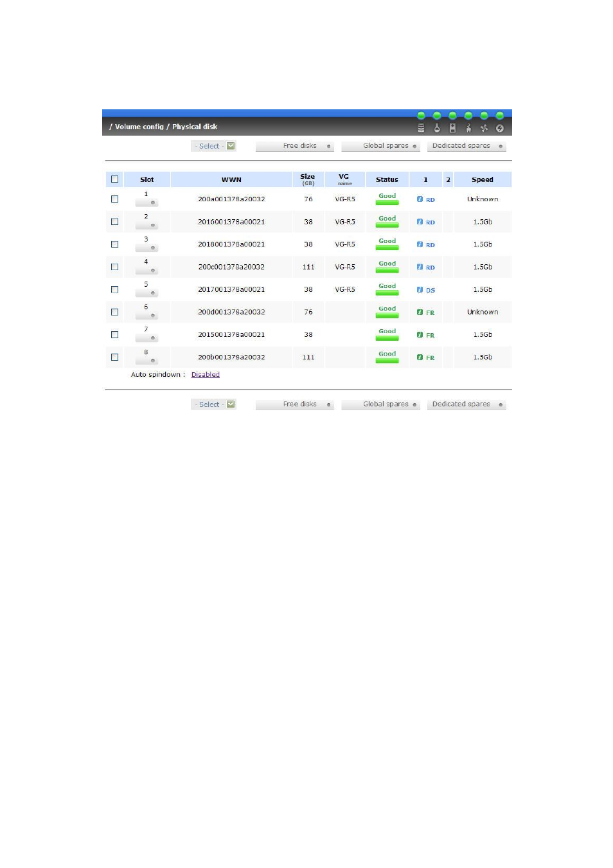Screen dimensions: 613x868
Task: Click the Status column header
Action: pos(387,180)
